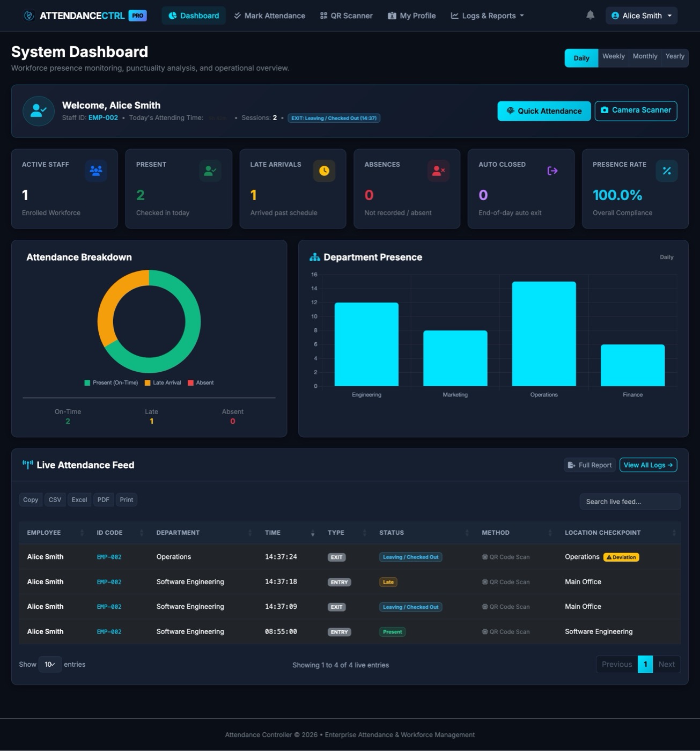This screenshot has height=751, width=700.
Task: Click the Auto Closed exit arrow icon
Action: click(552, 171)
